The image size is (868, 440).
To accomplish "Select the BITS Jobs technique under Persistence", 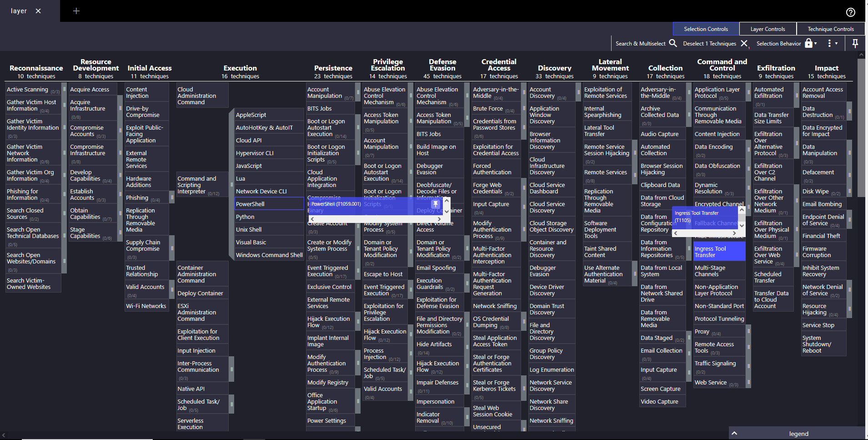I will (x=330, y=108).
